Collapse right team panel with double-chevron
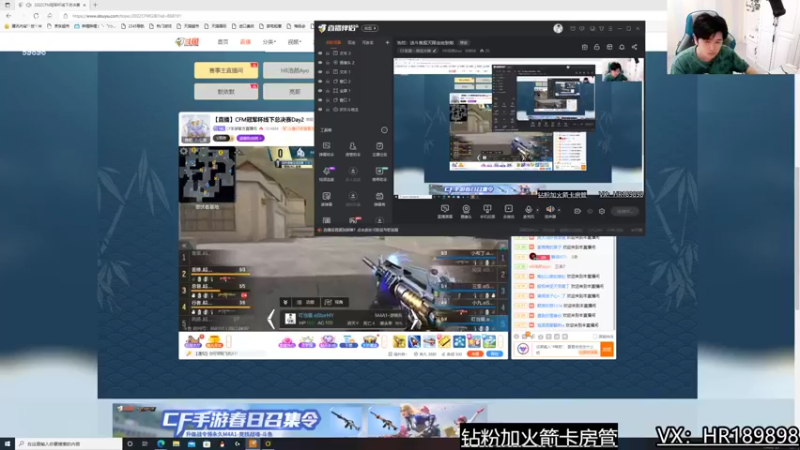 503,246
